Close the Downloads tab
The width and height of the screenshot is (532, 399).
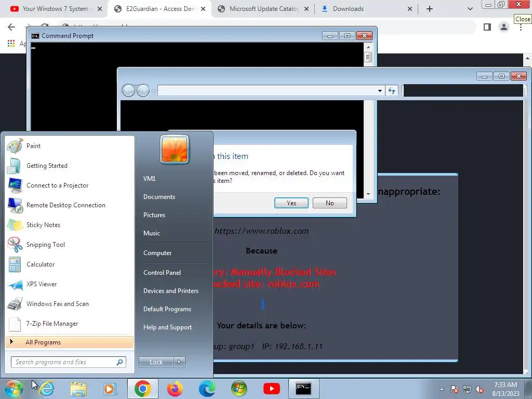[410, 9]
